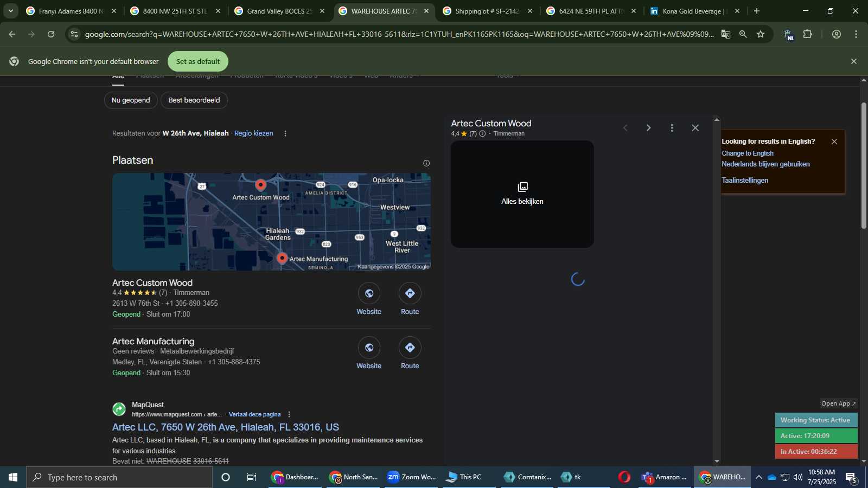Select the Best beoordeeld filter chip

194,100
